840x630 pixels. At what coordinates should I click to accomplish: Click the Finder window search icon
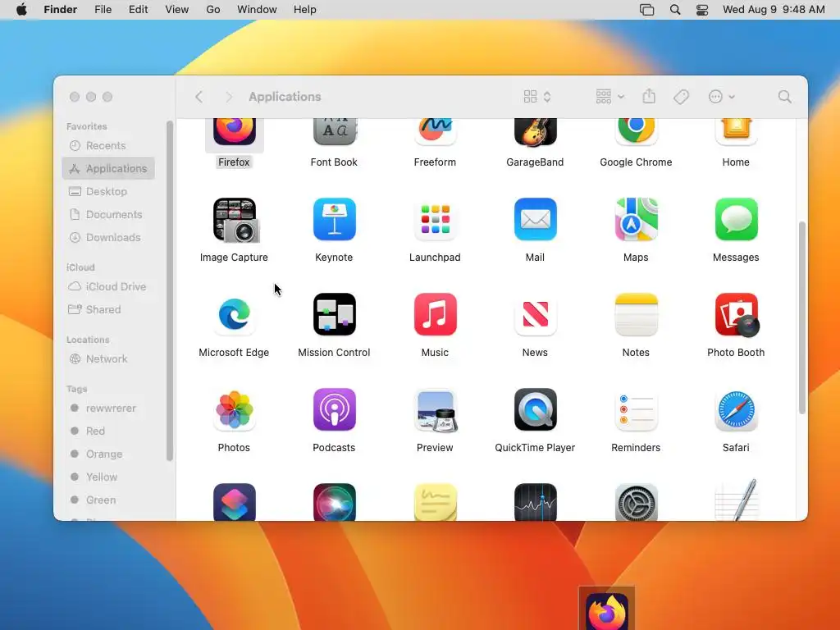point(785,97)
